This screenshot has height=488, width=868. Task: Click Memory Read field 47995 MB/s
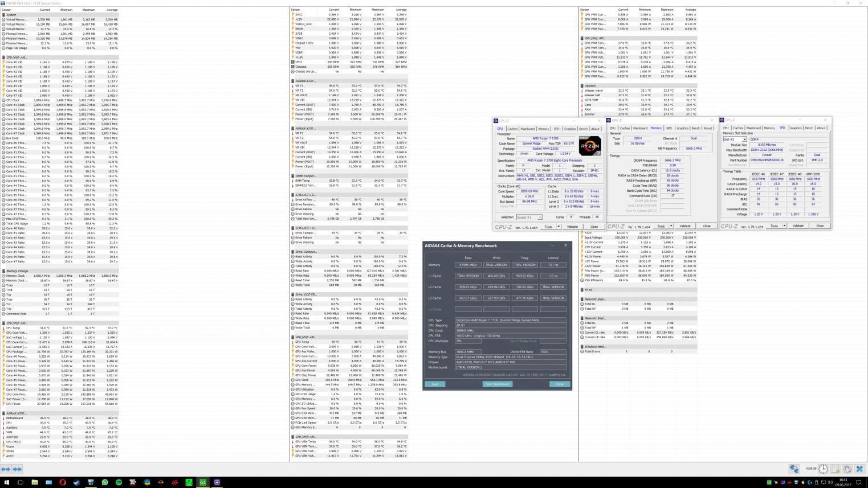click(x=468, y=265)
